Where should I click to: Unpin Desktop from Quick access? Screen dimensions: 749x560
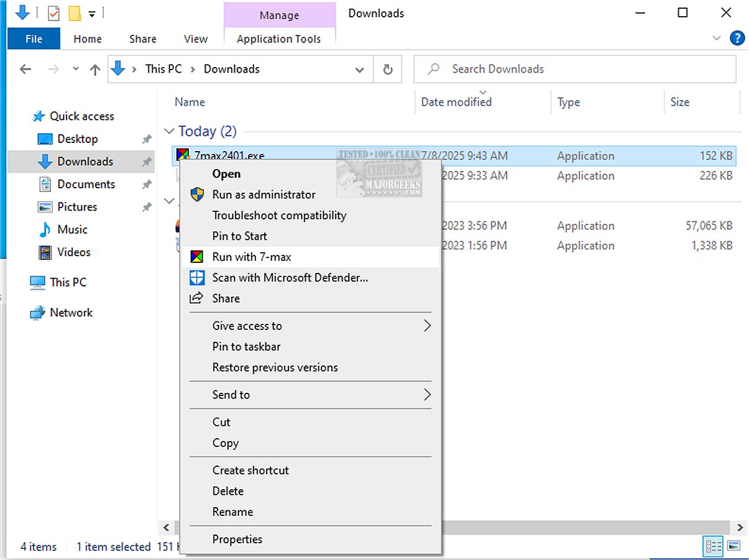pyautogui.click(x=147, y=139)
